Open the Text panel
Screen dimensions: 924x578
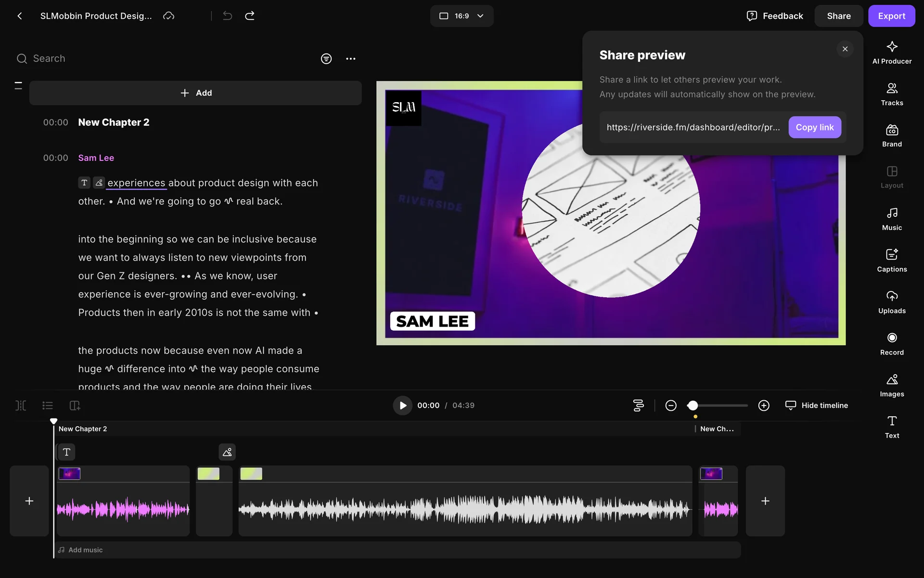pos(892,427)
